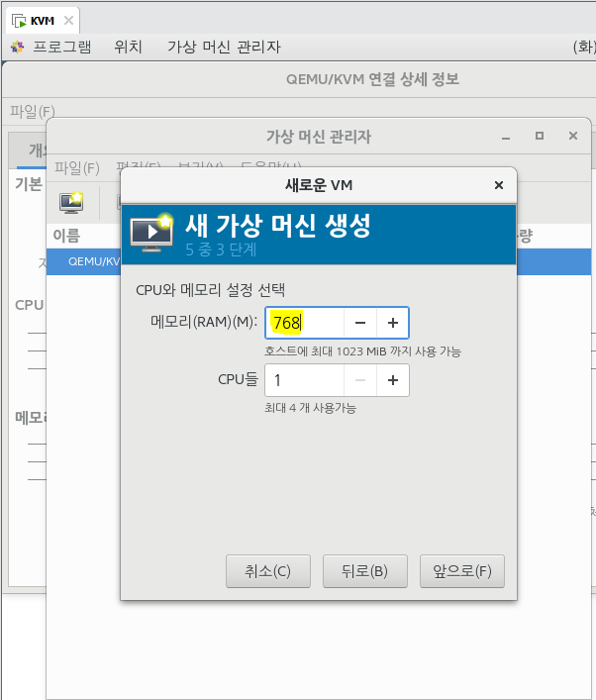Focus the CPU count input field
Image resolution: width=596 pixels, height=700 pixels.
(305, 380)
